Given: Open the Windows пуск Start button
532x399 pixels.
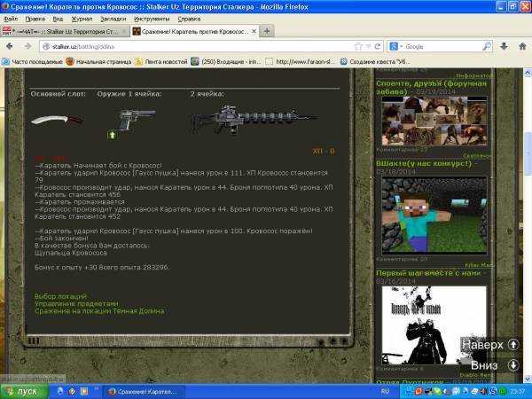Looking at the screenshot, I should coord(22,390).
